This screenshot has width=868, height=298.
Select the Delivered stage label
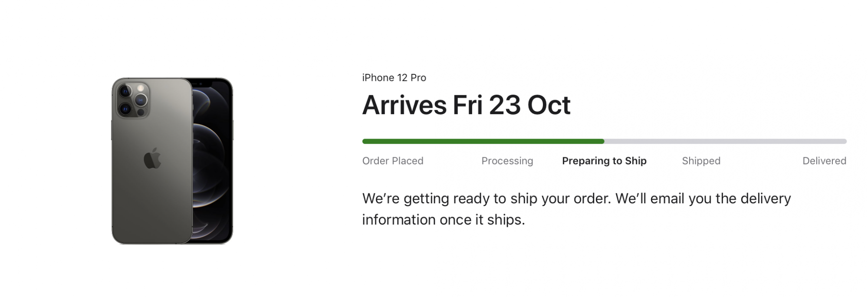coord(824,161)
